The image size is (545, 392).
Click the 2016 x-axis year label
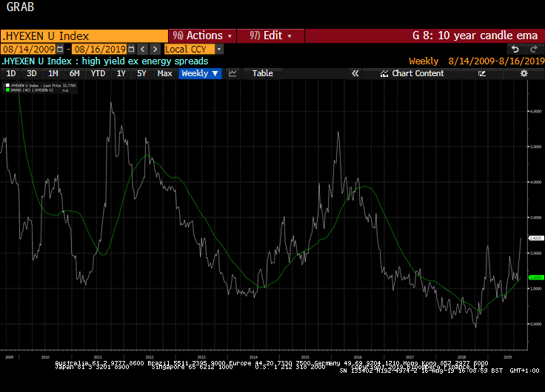(358, 357)
